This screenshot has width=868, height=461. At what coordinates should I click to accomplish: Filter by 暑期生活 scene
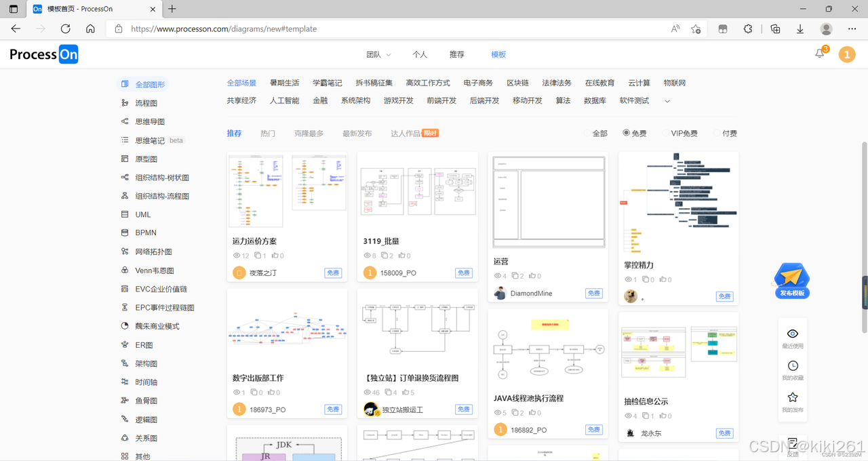[x=284, y=83]
